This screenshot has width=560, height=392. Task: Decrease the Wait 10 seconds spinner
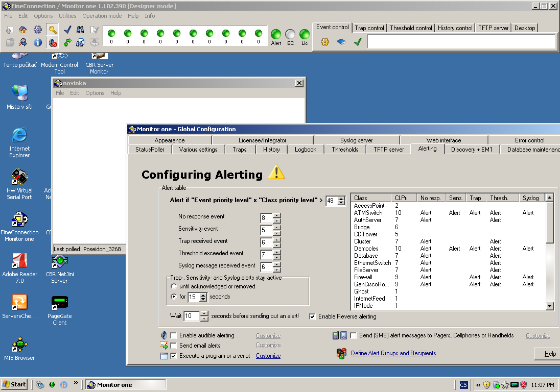point(204,318)
